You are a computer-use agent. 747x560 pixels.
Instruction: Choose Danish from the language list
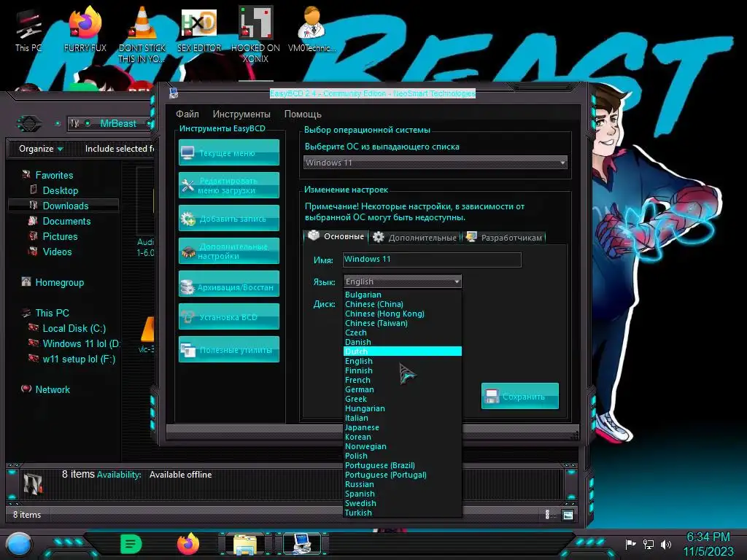coord(402,343)
